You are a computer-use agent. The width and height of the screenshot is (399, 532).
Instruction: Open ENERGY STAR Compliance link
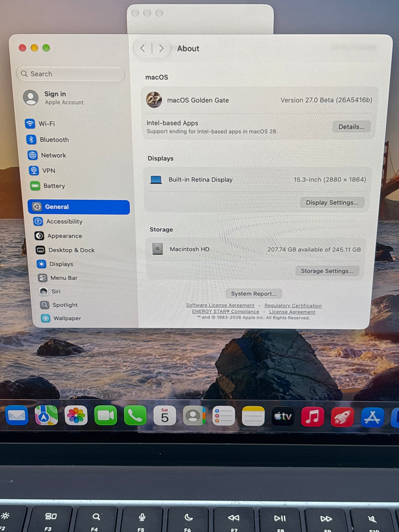click(x=225, y=312)
